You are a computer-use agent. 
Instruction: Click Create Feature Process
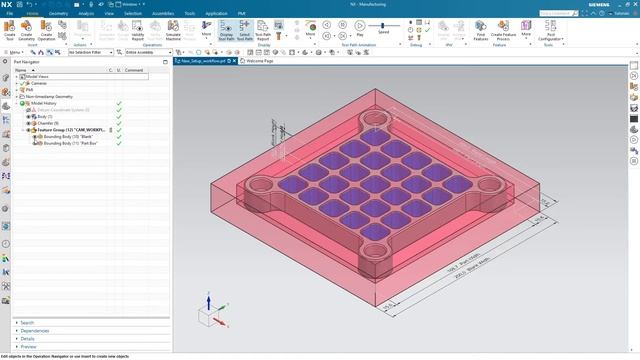(x=503, y=30)
